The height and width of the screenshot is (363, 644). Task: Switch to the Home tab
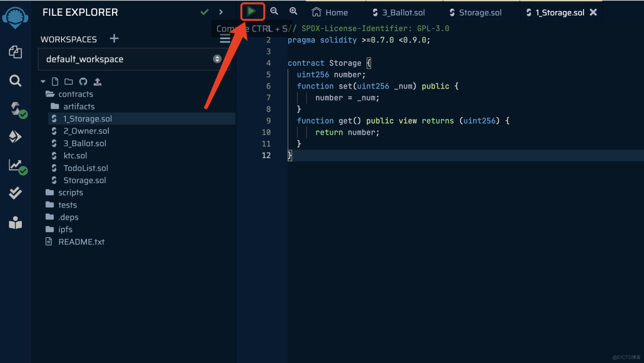330,12
